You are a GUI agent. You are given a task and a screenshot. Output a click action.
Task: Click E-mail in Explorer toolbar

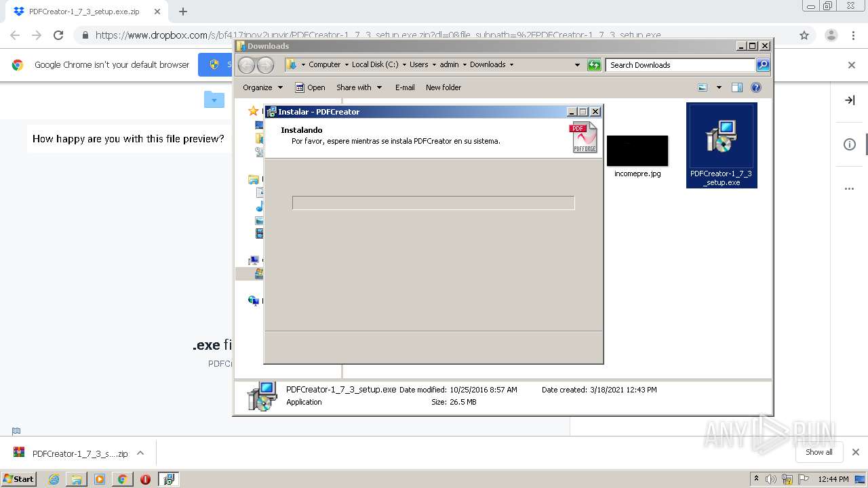405,87
